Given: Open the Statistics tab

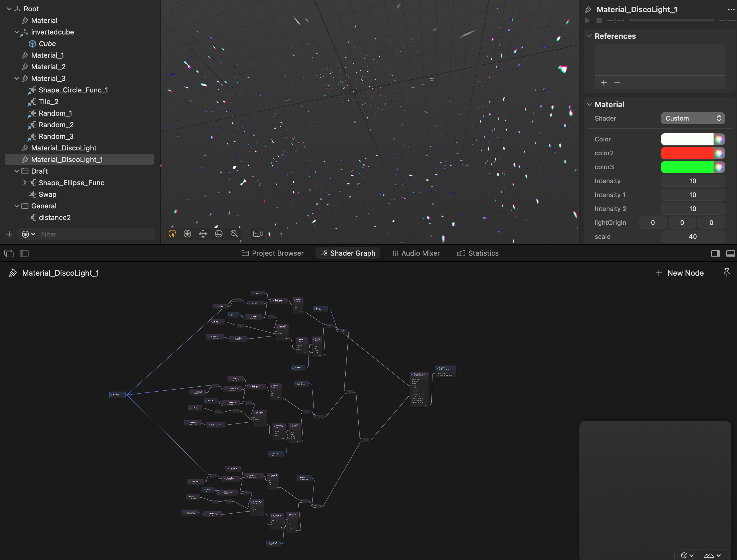Looking at the screenshot, I should [x=478, y=253].
